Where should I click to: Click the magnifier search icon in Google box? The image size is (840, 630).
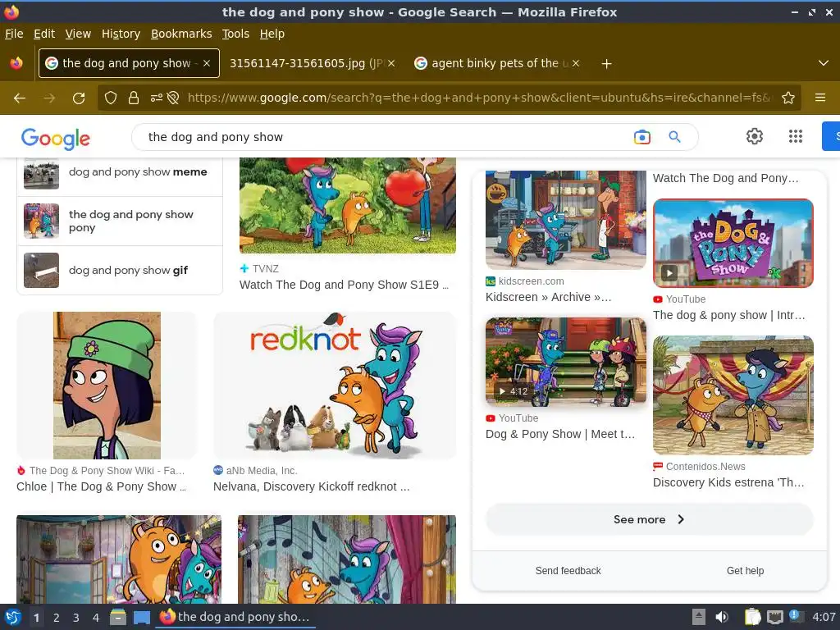675,137
